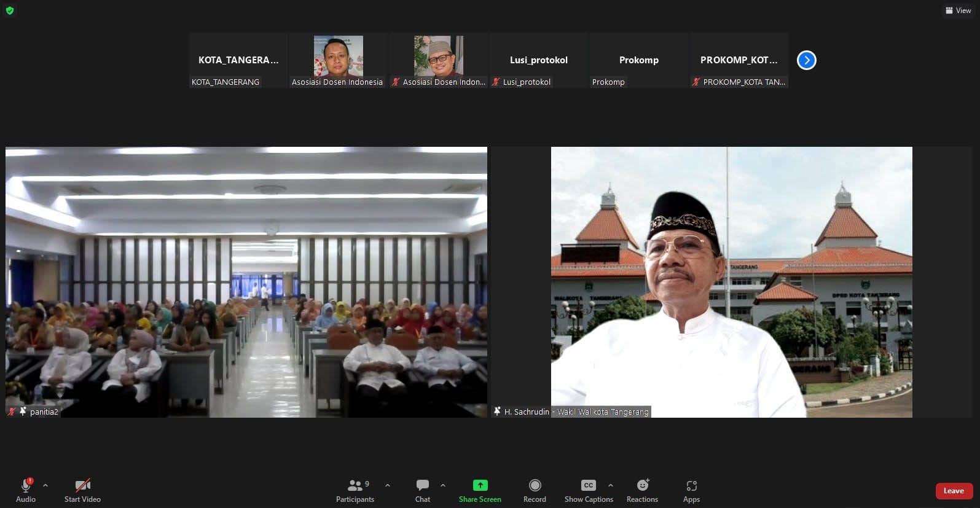
Task: Show next participants with blue arrow
Action: click(x=806, y=60)
